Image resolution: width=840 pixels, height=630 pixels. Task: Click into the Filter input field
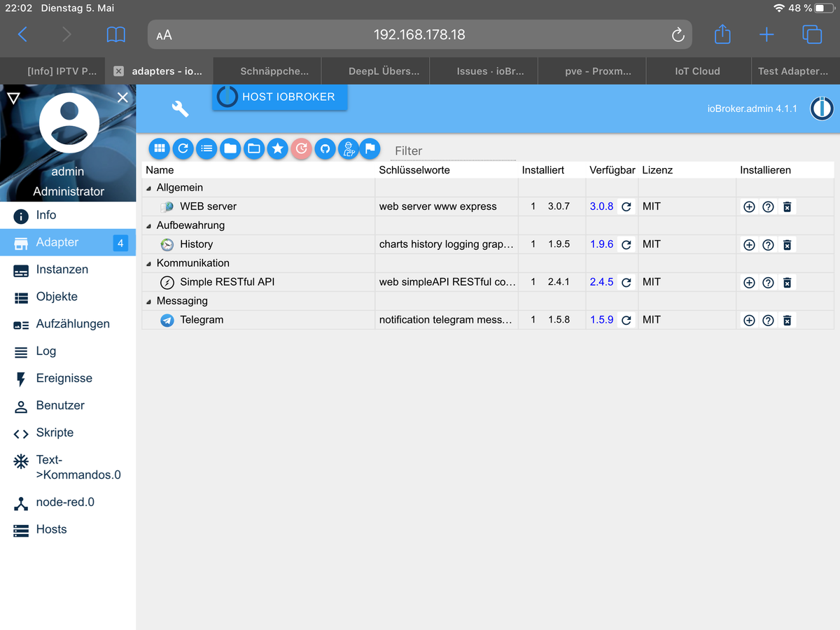[x=452, y=150]
